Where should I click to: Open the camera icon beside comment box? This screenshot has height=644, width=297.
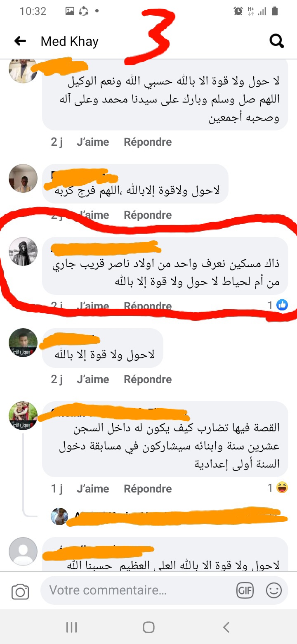pos(20,592)
